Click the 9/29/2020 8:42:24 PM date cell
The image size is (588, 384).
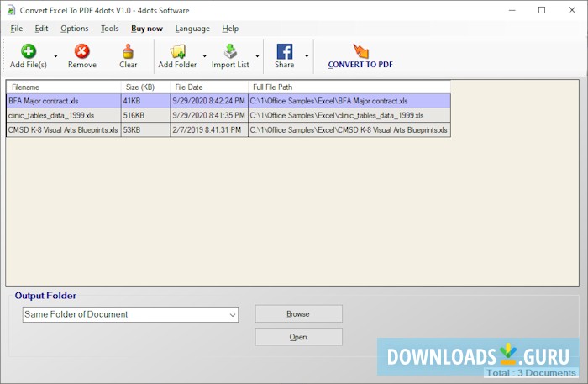point(209,101)
